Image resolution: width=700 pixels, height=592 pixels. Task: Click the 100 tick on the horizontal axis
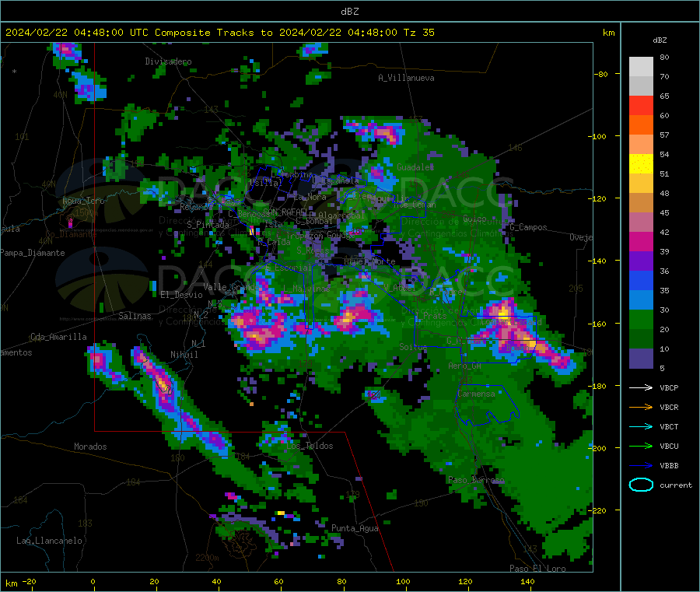(403, 581)
